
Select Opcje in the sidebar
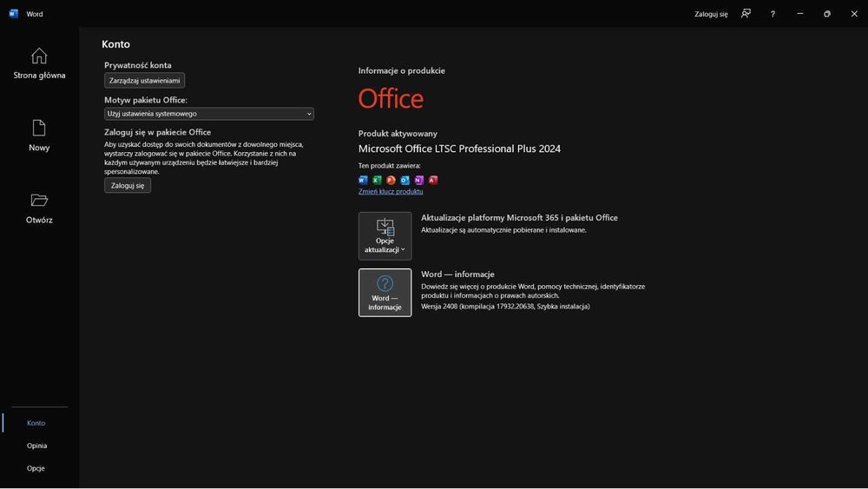coord(36,468)
